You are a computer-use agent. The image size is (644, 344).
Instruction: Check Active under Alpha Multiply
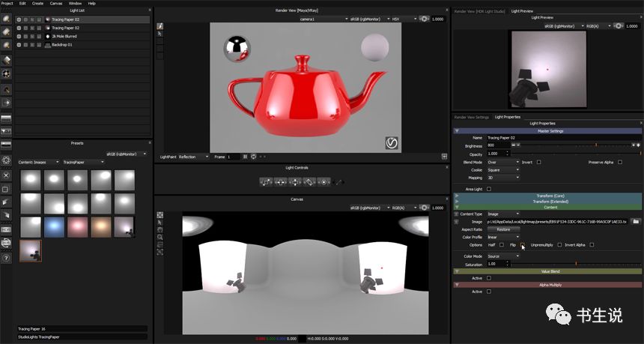point(489,292)
